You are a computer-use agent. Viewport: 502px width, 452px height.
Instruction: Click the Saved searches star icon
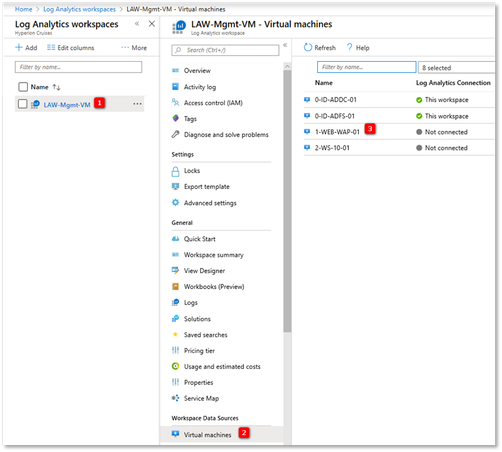click(x=175, y=334)
